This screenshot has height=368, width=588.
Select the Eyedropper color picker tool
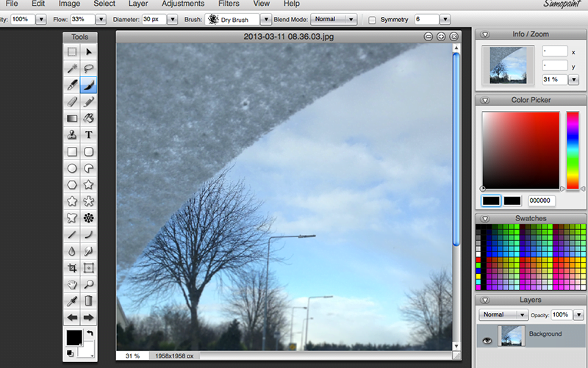click(72, 301)
